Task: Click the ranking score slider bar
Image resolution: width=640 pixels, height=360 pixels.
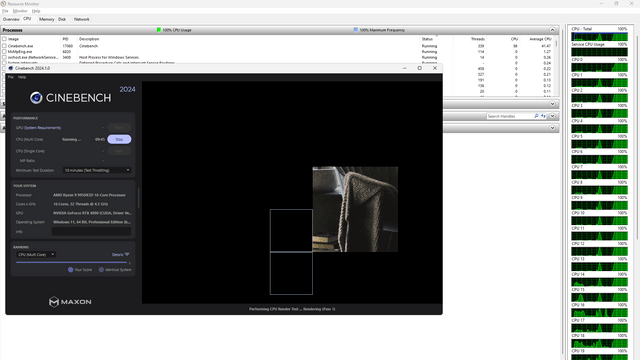Action: pyautogui.click(x=71, y=262)
